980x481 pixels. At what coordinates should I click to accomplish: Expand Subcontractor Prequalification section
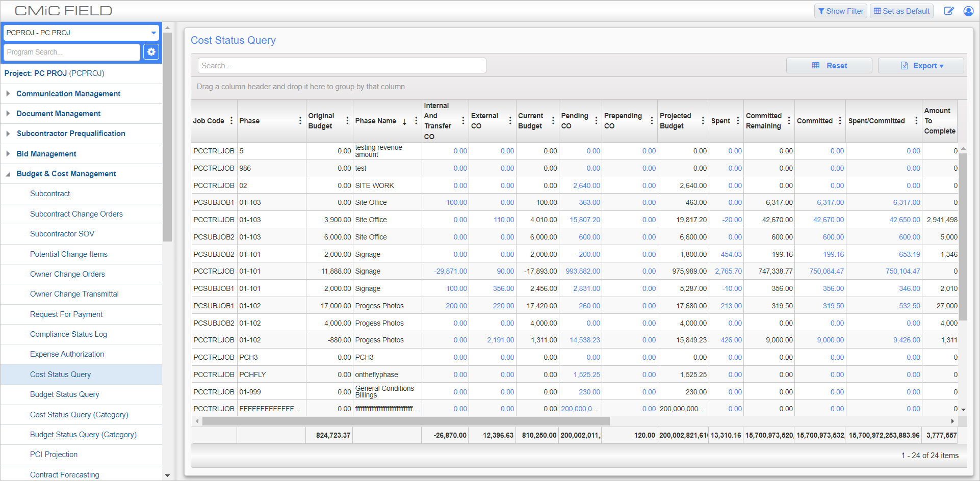pyautogui.click(x=8, y=133)
